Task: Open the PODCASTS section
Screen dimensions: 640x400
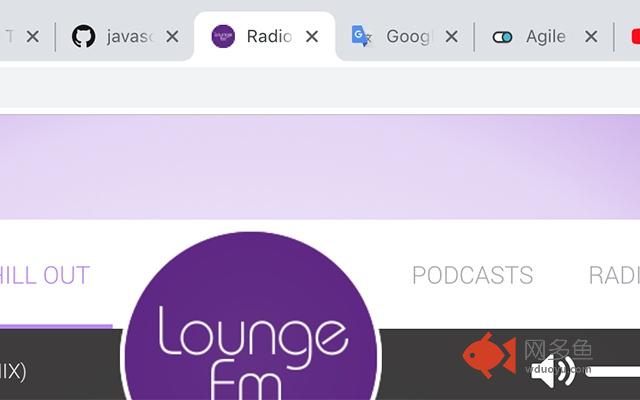Action: [472, 276]
